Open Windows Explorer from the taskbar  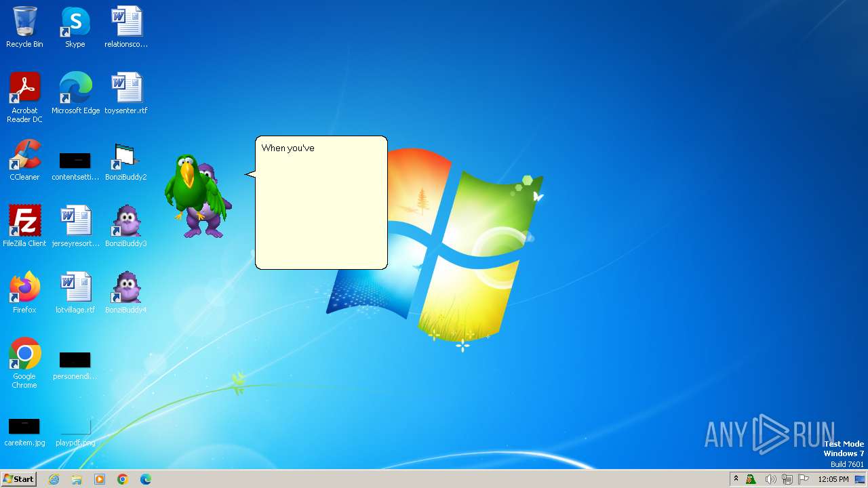point(77,479)
